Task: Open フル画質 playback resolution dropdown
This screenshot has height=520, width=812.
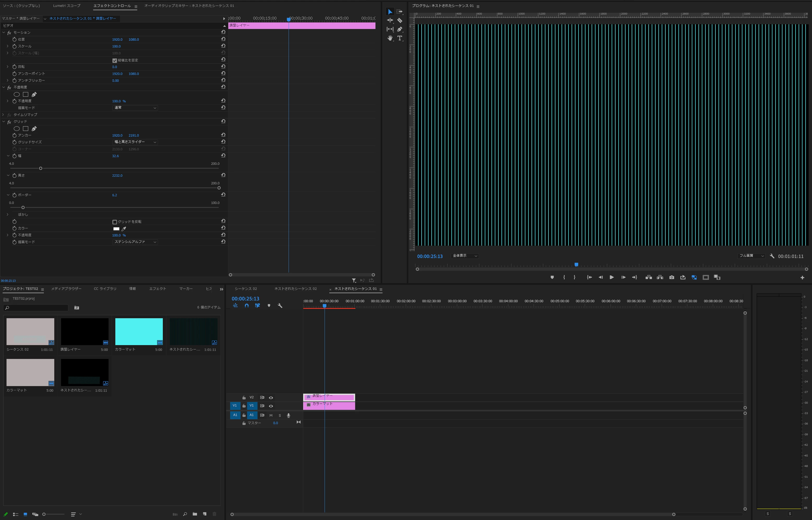Action: pos(751,256)
